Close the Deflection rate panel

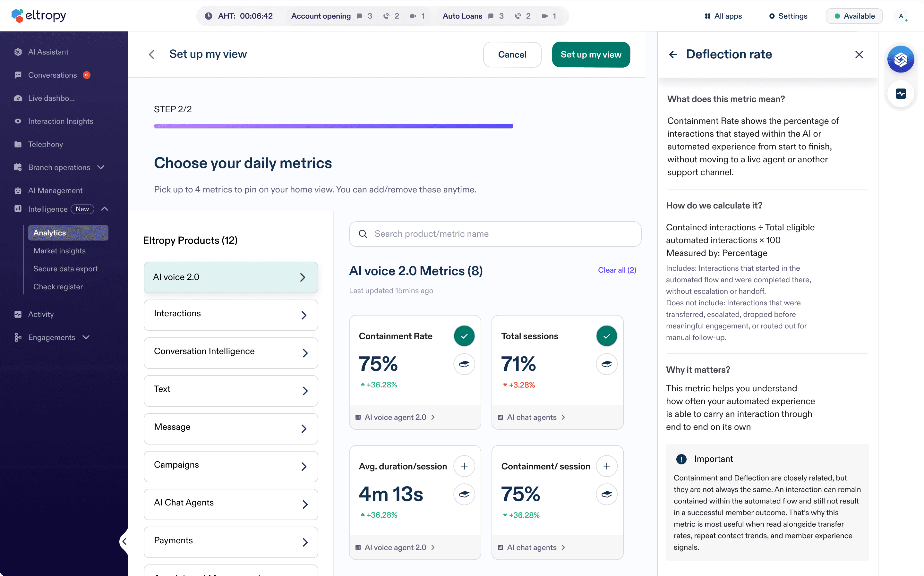859,55
